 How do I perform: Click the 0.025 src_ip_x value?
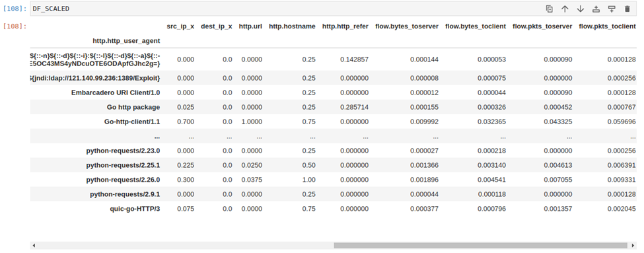(x=186, y=107)
